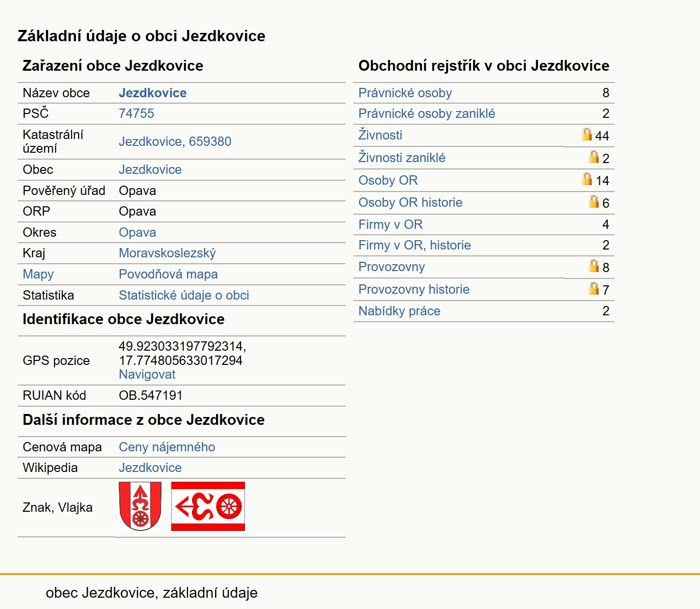The height and width of the screenshot is (609, 700).
Task: Open Právnické osoby listing
Action: (x=405, y=93)
